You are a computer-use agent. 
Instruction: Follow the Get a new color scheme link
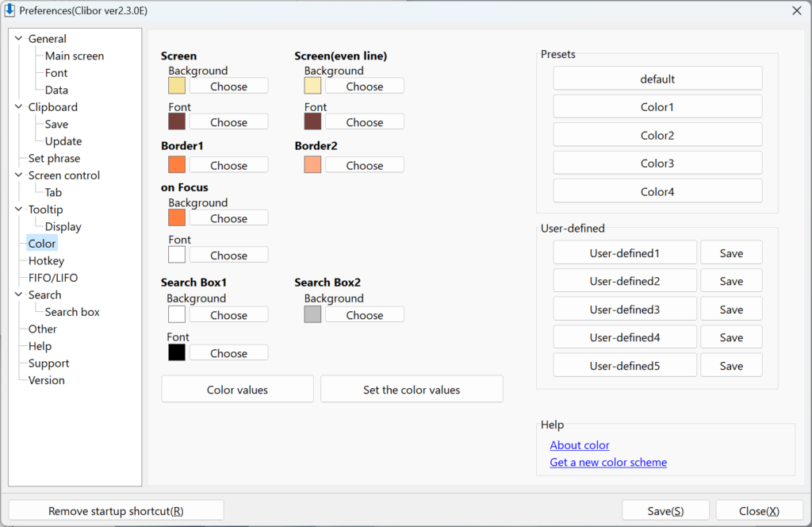[608, 462]
